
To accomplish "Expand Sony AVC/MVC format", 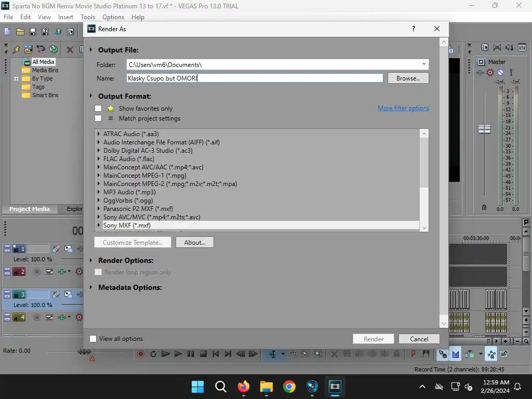I will click(99, 217).
